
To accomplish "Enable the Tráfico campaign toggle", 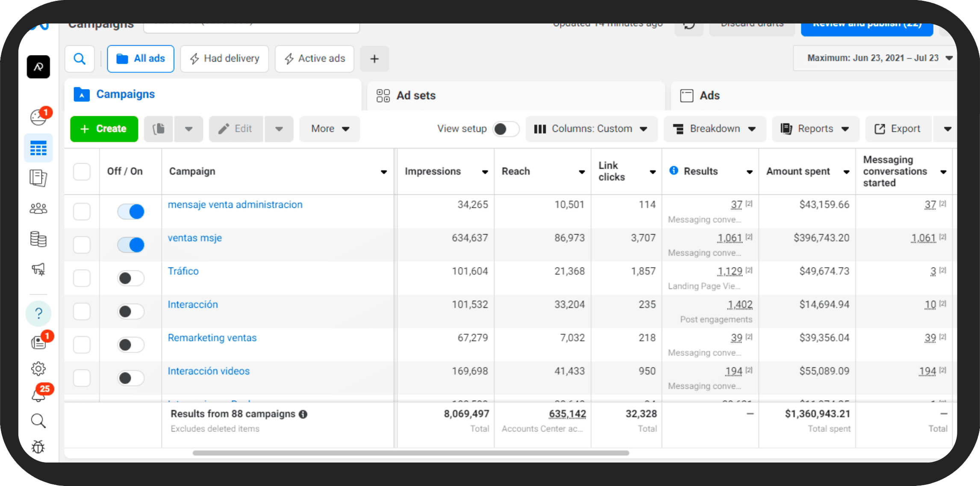I will pos(131,278).
